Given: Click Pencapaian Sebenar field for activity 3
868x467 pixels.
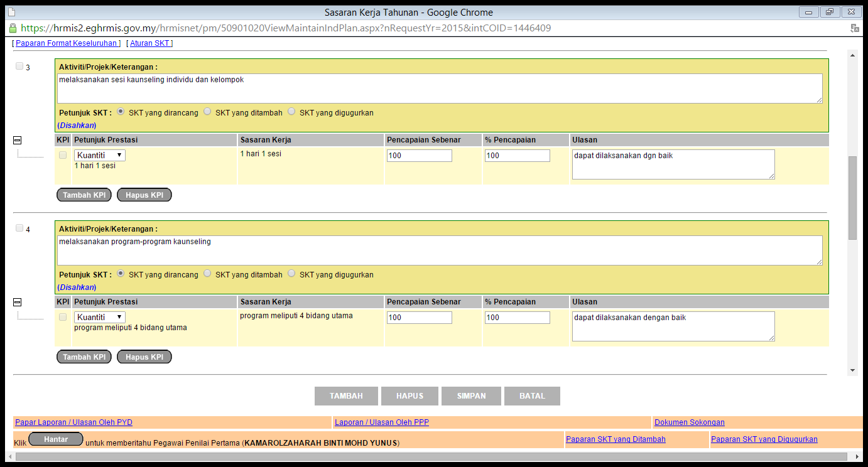Looking at the screenshot, I should tap(420, 156).
